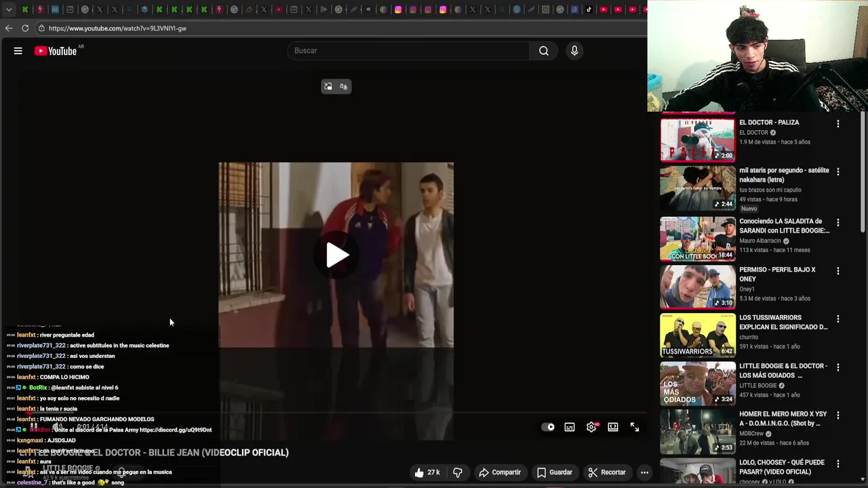Open options menu for Conociendo LA SALADITA video
This screenshot has width=868, height=488.
click(838, 222)
